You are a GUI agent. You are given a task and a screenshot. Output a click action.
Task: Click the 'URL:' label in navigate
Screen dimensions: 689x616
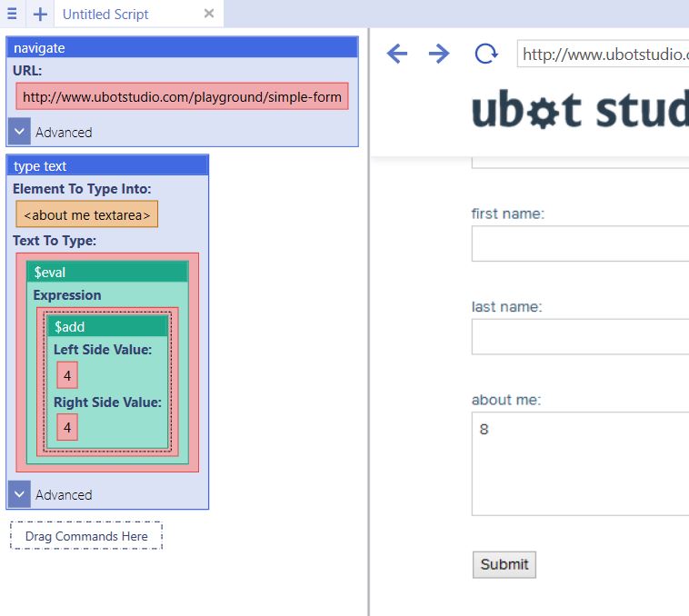[27, 71]
